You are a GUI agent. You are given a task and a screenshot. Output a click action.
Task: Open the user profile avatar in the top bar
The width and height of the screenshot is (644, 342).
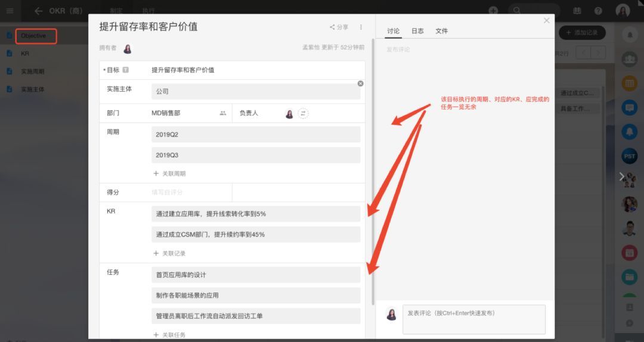(x=623, y=10)
